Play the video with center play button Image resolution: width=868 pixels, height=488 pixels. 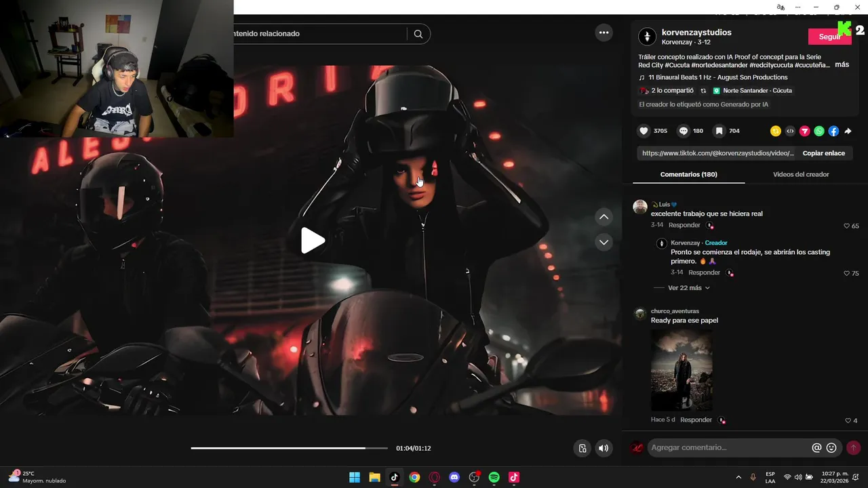313,241
